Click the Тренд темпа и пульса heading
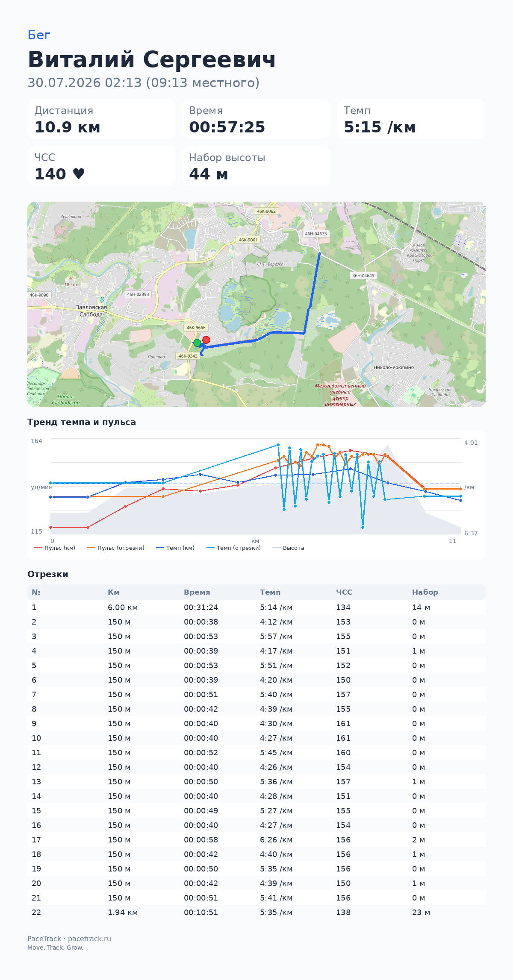 [x=82, y=422]
